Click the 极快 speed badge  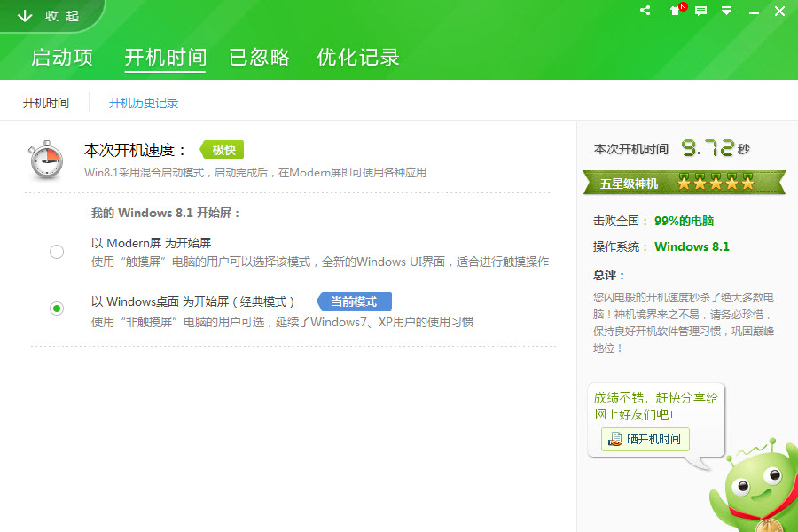(221, 150)
